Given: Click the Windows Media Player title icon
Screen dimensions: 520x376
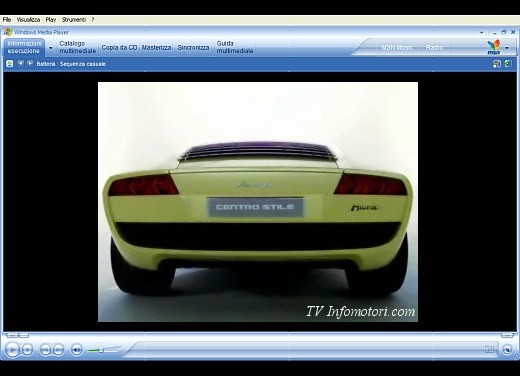Looking at the screenshot, I should pos(8,32).
